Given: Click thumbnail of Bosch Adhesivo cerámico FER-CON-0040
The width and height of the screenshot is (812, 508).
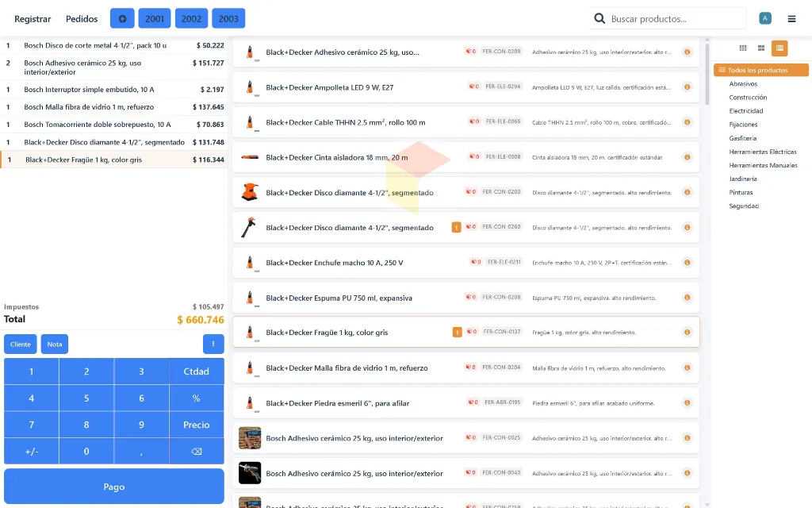Looking at the screenshot, I should point(250,473).
